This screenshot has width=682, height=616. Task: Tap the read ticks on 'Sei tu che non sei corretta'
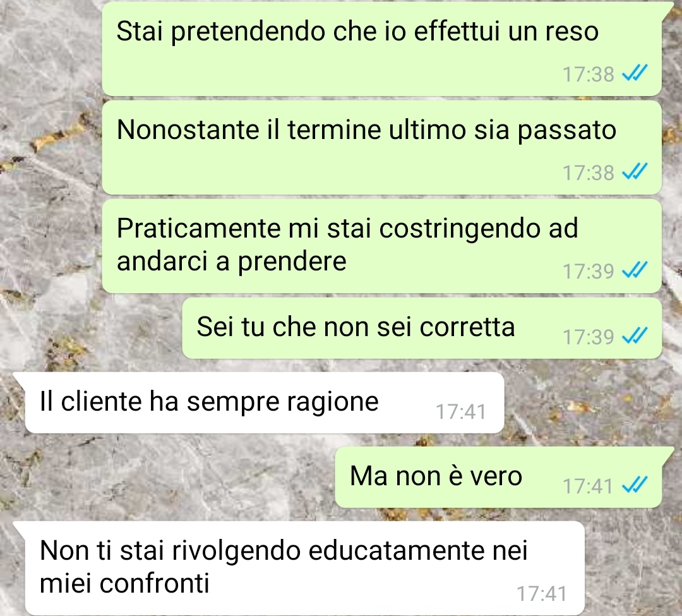click(x=635, y=335)
